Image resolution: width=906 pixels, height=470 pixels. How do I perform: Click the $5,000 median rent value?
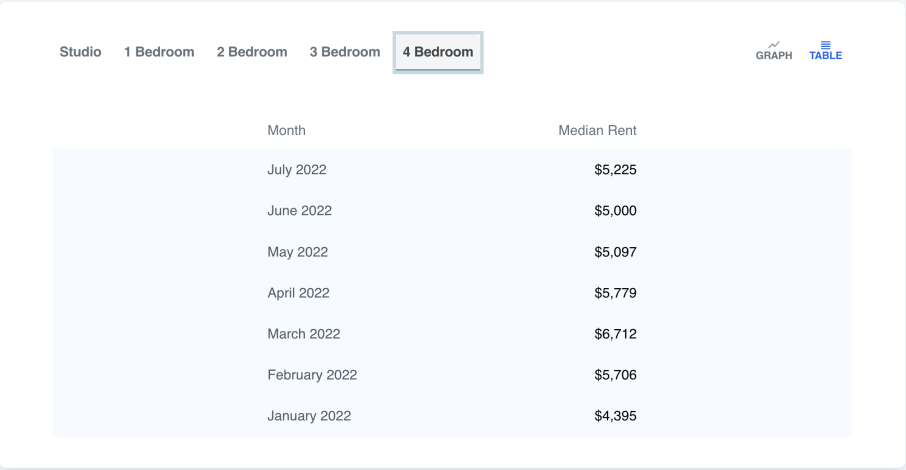[615, 211]
